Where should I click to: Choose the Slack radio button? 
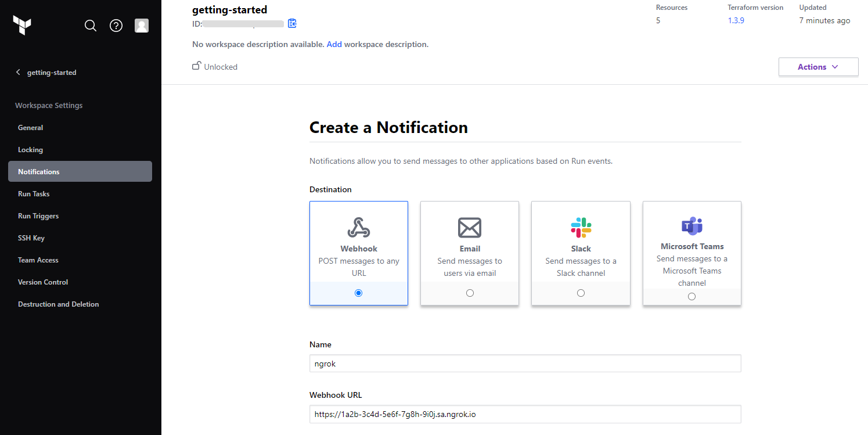coord(581,293)
